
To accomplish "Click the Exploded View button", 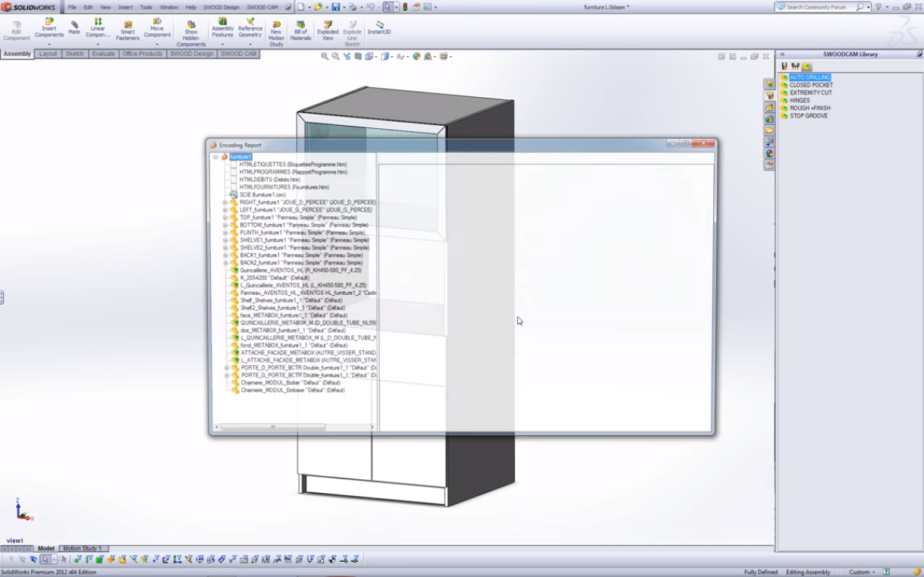I will coord(328,30).
